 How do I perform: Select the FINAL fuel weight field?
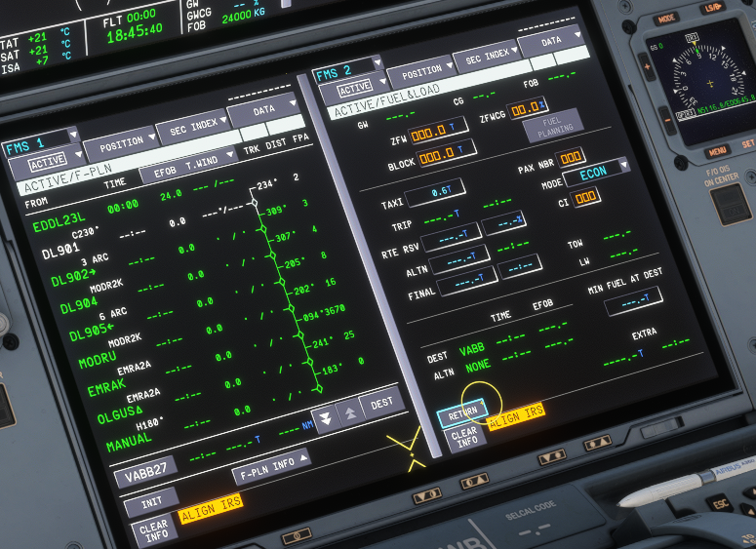[x=467, y=281]
